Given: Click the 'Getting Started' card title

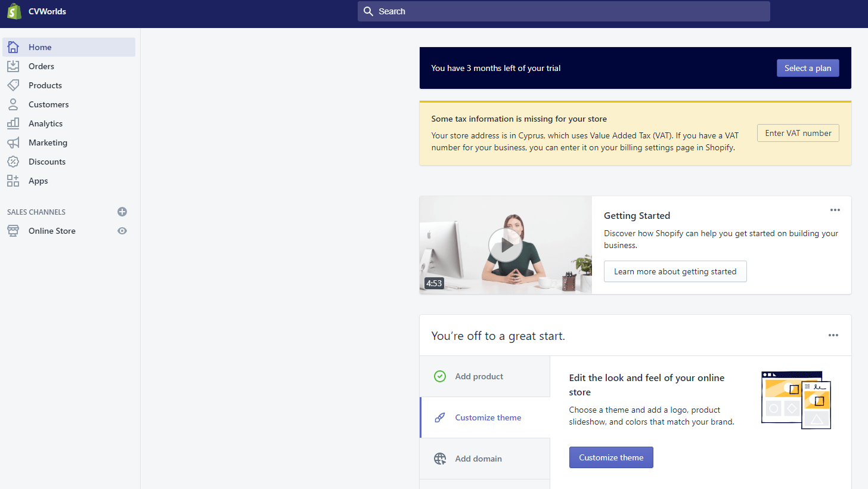Looking at the screenshot, I should (x=637, y=215).
